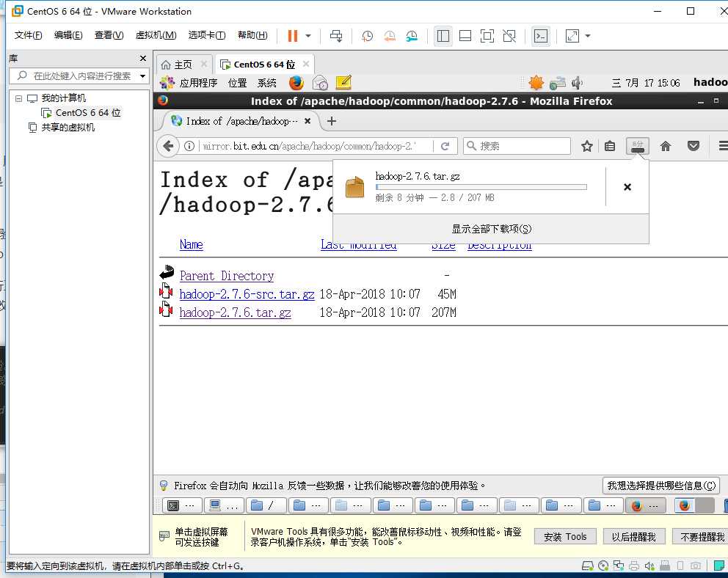The width and height of the screenshot is (728, 578).
Task: Bookmark this page with the star icon
Action: coord(587,146)
